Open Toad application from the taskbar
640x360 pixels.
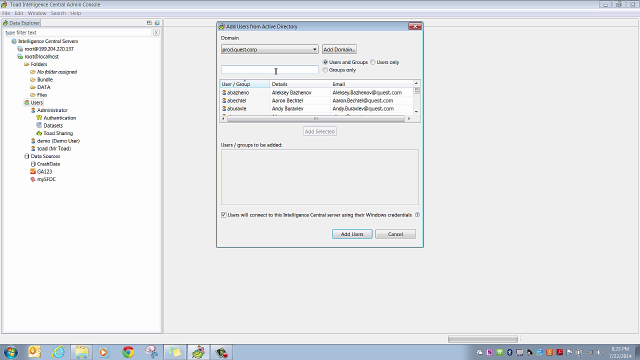tap(198, 352)
